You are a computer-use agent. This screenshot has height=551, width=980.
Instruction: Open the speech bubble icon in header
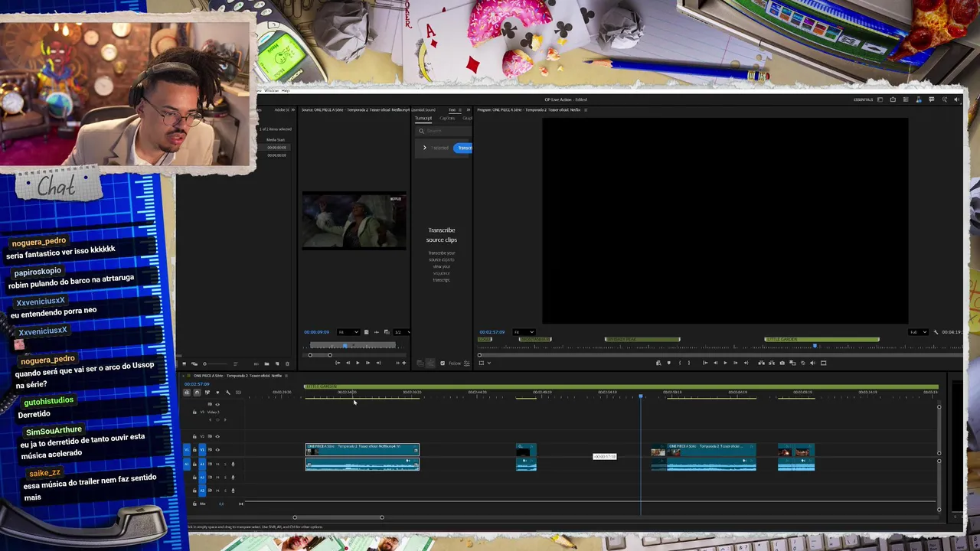click(x=932, y=99)
